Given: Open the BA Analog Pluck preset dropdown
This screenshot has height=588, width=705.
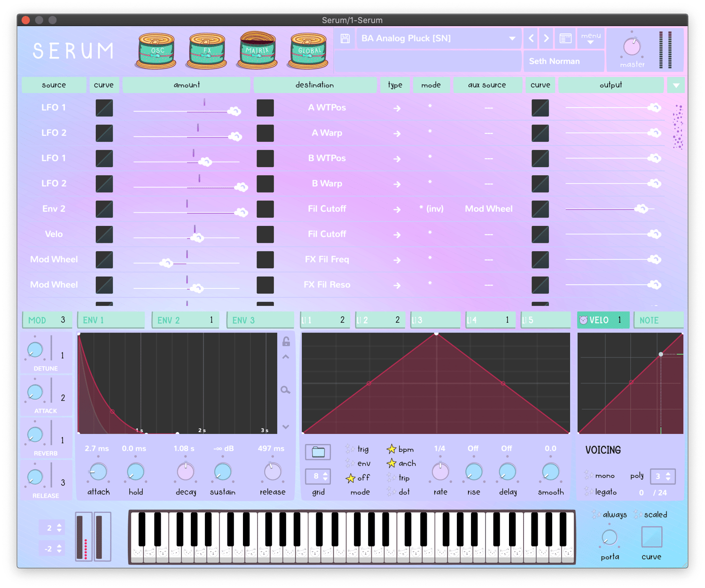Looking at the screenshot, I should tap(438, 39).
